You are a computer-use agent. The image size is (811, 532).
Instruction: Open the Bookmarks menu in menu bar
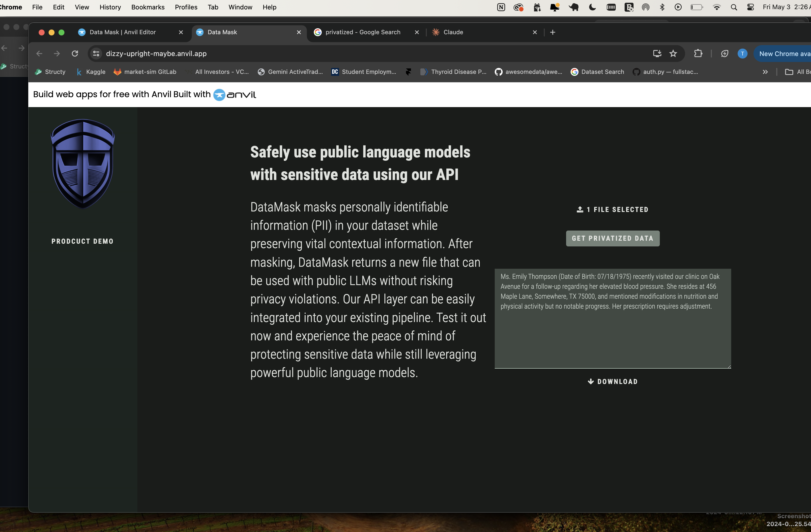coord(147,7)
